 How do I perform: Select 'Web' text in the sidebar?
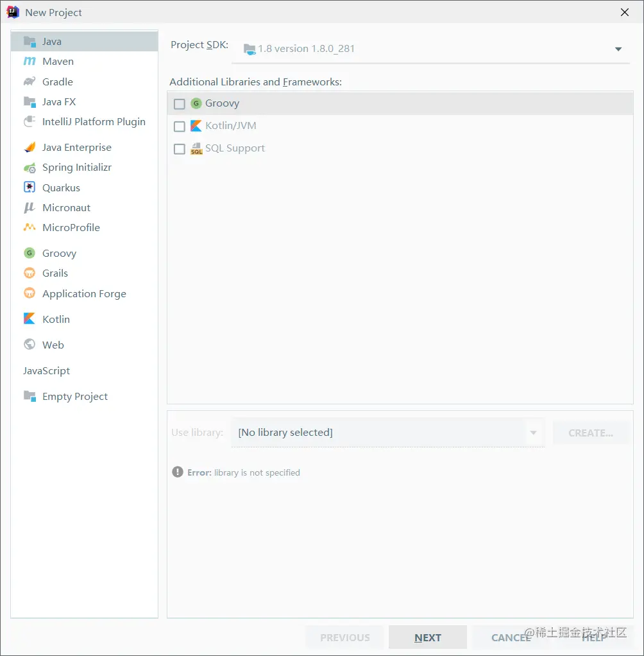(x=53, y=345)
